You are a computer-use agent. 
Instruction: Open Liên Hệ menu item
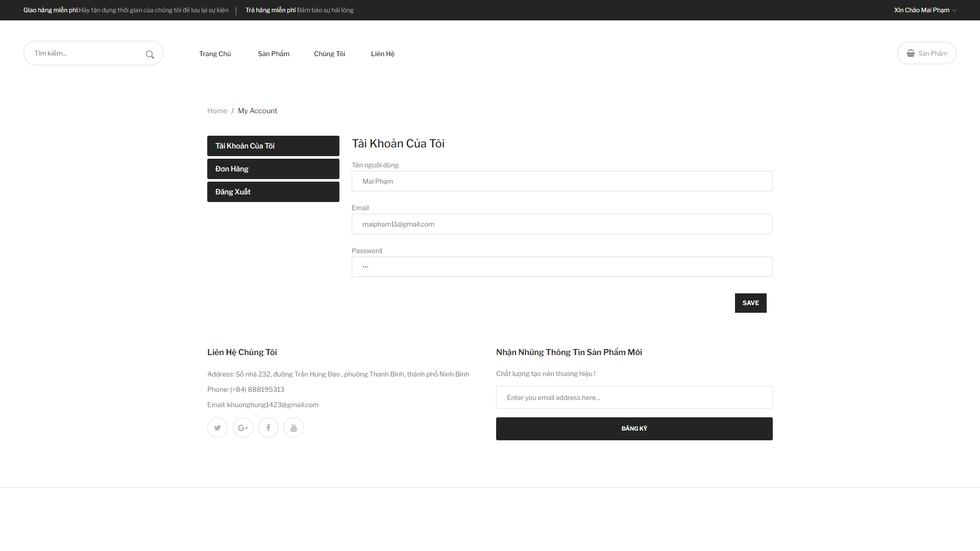[383, 54]
